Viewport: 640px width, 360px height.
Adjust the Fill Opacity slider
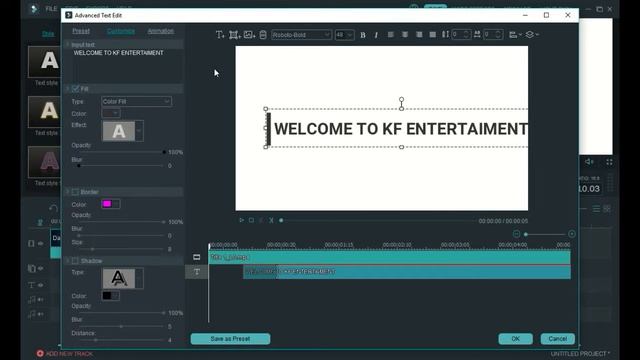click(122, 152)
